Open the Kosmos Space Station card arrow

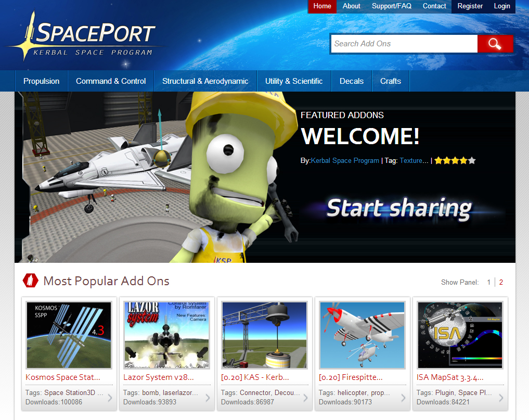point(110,398)
